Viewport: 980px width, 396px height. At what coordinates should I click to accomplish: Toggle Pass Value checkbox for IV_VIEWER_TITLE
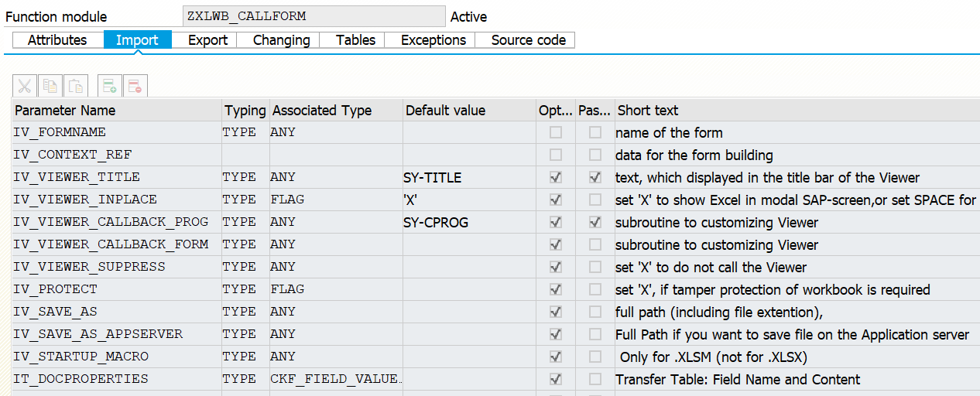[595, 177]
